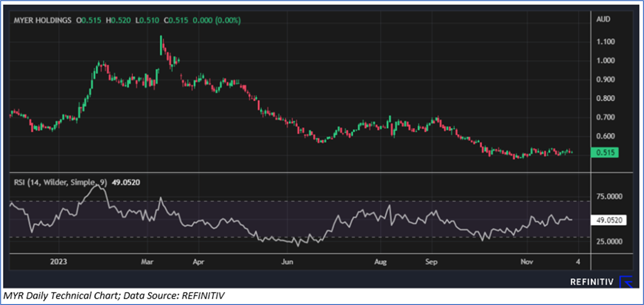Click the 0.800 price axis label
Image resolution: width=644 pixels, height=305 pixels.
pyautogui.click(x=605, y=99)
